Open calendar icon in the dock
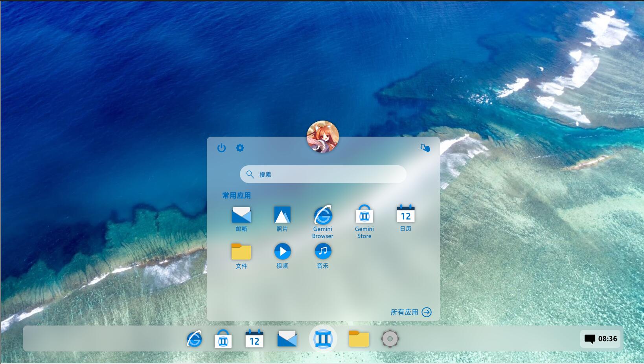This screenshot has height=364, width=644. (254, 338)
